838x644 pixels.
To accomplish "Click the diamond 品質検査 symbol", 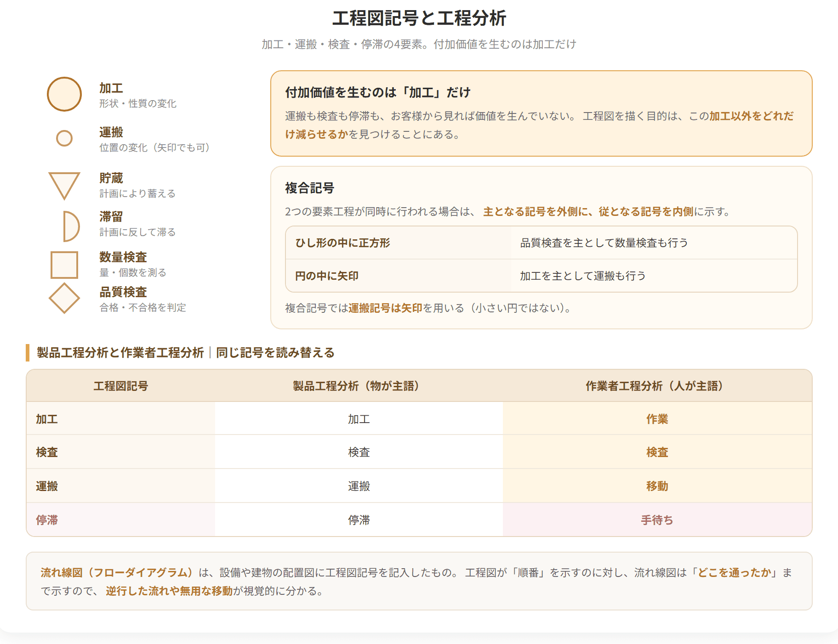I will coord(64,298).
